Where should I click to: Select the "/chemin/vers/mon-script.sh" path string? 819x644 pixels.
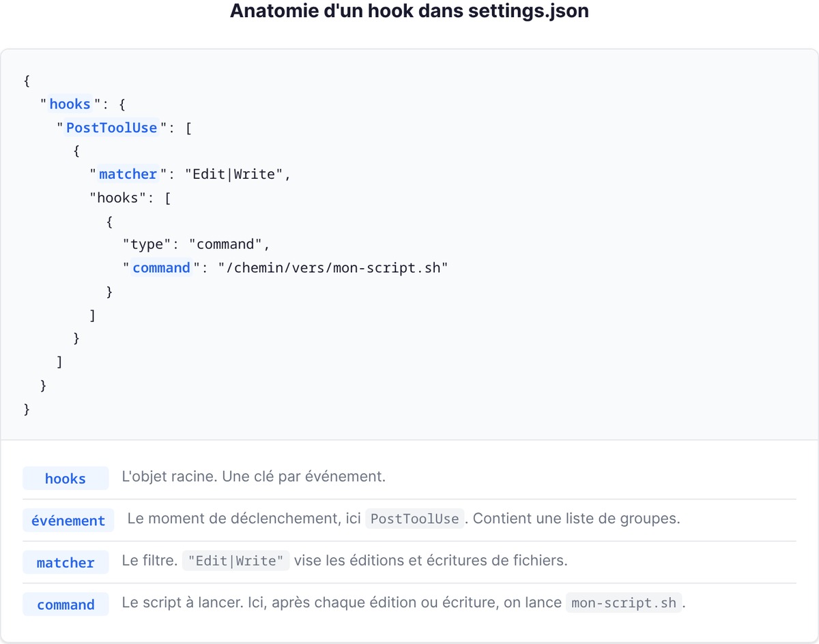[333, 267]
